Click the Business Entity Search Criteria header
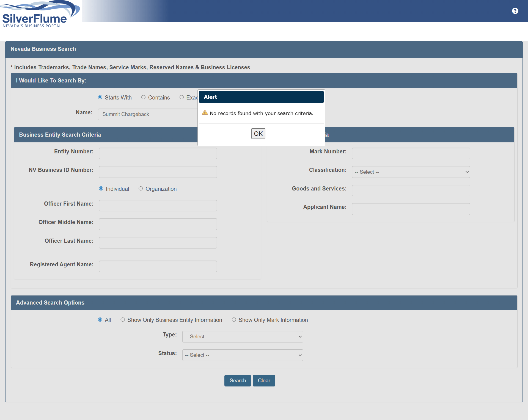528x420 pixels. 106,135
